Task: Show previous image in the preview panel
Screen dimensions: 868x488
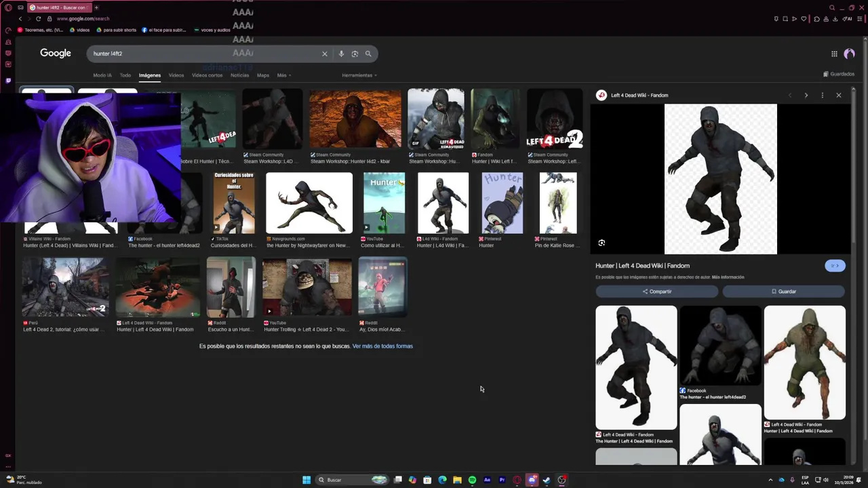Action: (x=789, y=96)
